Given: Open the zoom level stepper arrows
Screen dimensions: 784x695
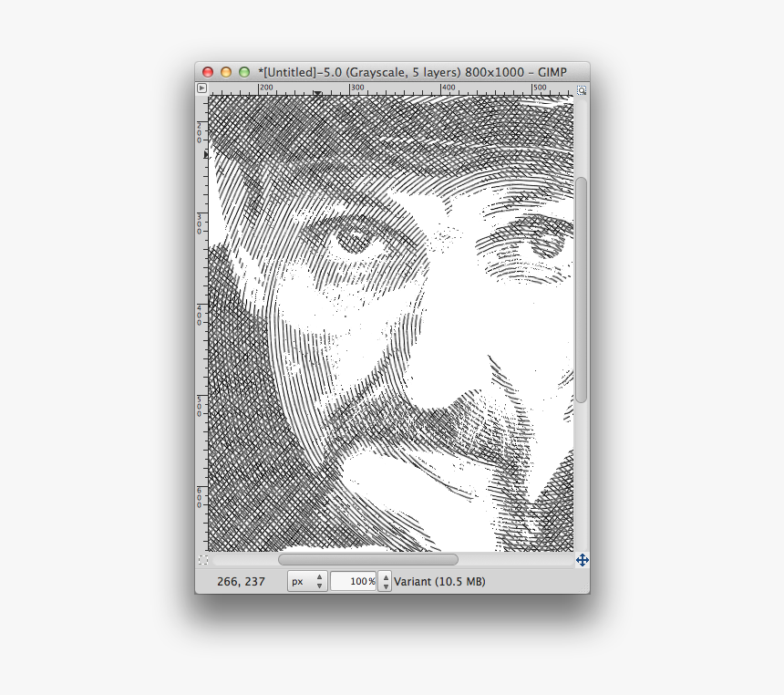Looking at the screenshot, I should (384, 581).
